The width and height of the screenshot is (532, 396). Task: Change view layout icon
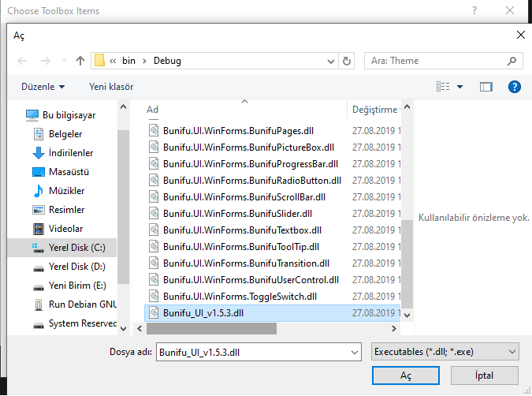(x=443, y=87)
